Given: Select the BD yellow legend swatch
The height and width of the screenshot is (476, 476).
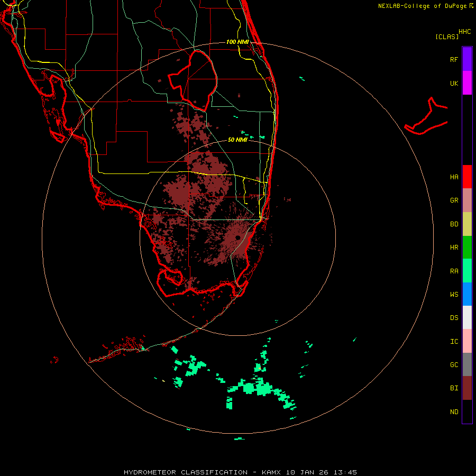Looking at the screenshot, I should point(467,224).
